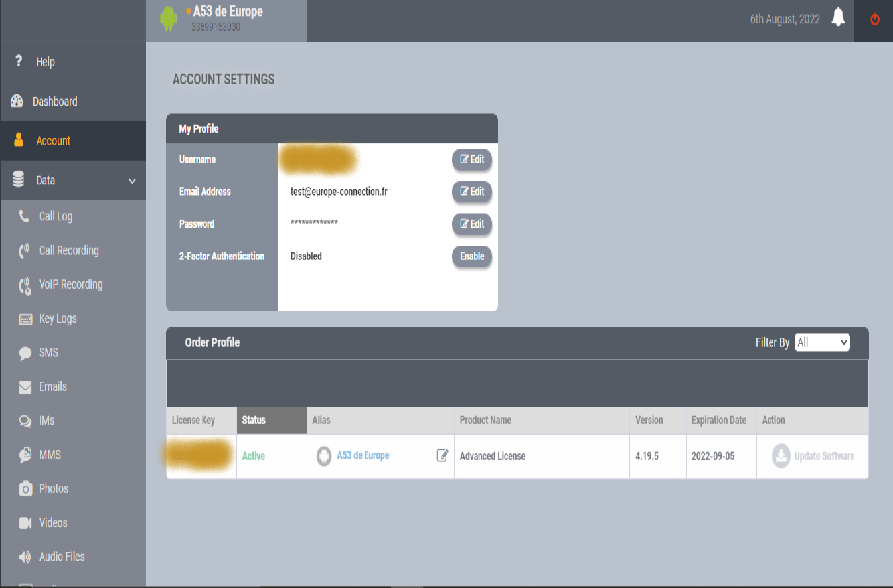Sort by the Status column header
The height and width of the screenshot is (588, 893).
coord(272,420)
